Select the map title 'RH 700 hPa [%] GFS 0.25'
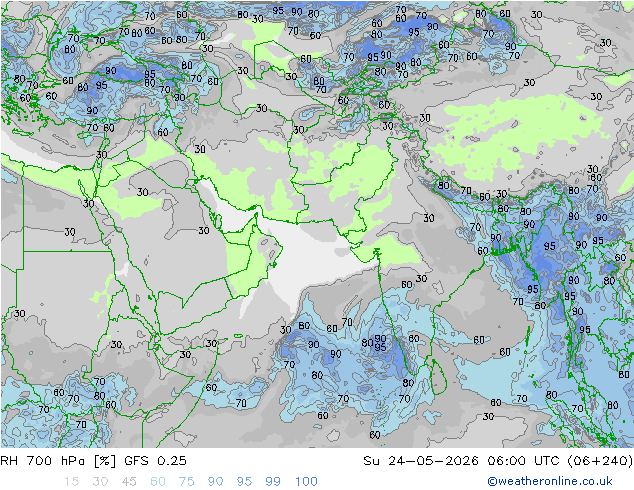 (93, 460)
